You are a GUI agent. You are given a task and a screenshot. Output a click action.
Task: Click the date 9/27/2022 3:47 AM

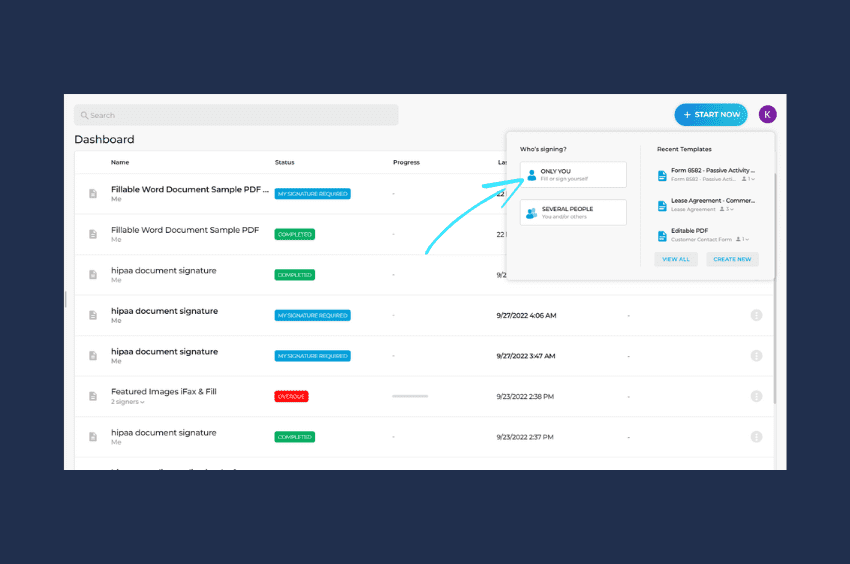525,356
